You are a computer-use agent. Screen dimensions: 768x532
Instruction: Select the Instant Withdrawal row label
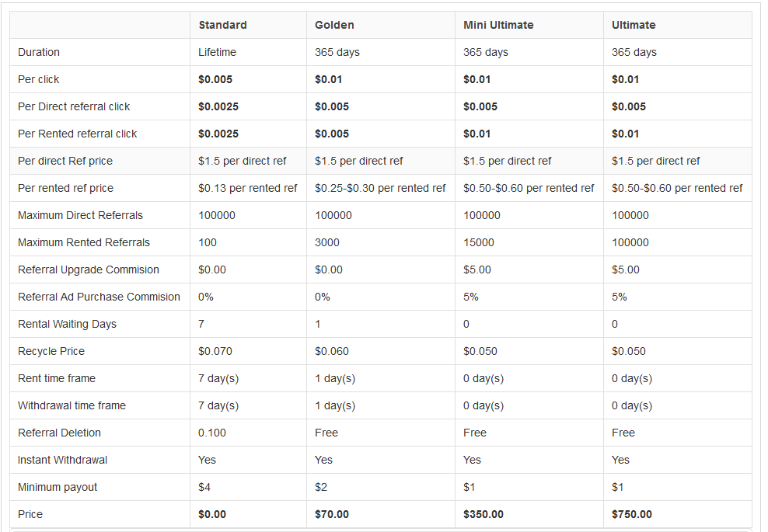coord(63,460)
